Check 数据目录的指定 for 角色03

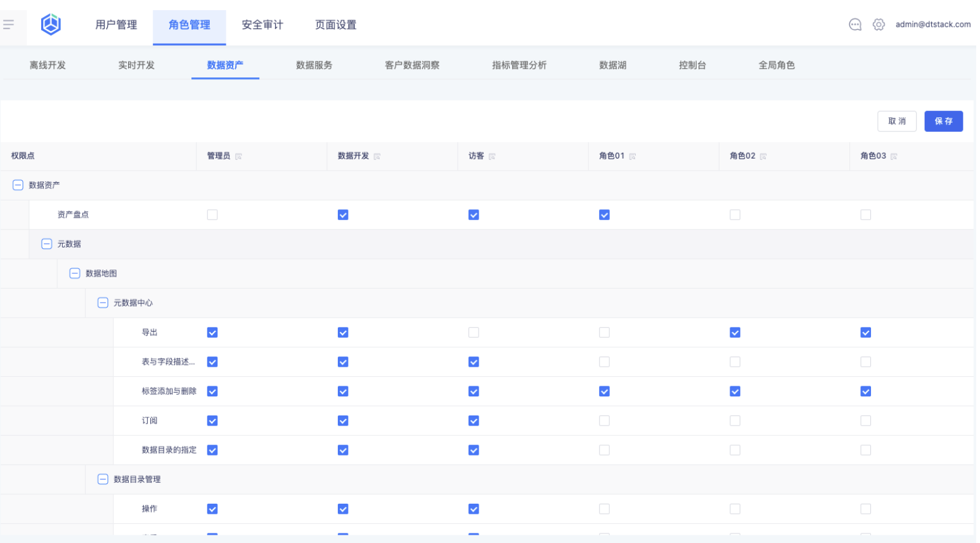[865, 450]
